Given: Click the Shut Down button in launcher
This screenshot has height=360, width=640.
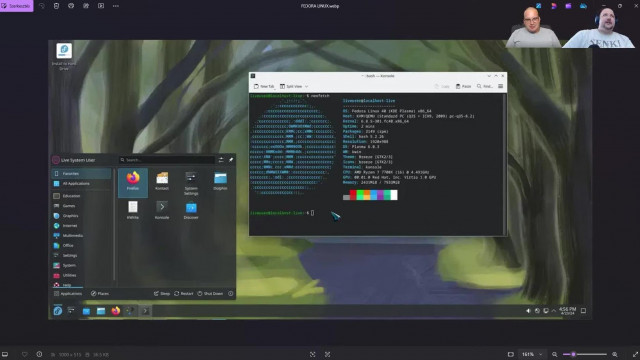Looking at the screenshot, I should pos(210,293).
